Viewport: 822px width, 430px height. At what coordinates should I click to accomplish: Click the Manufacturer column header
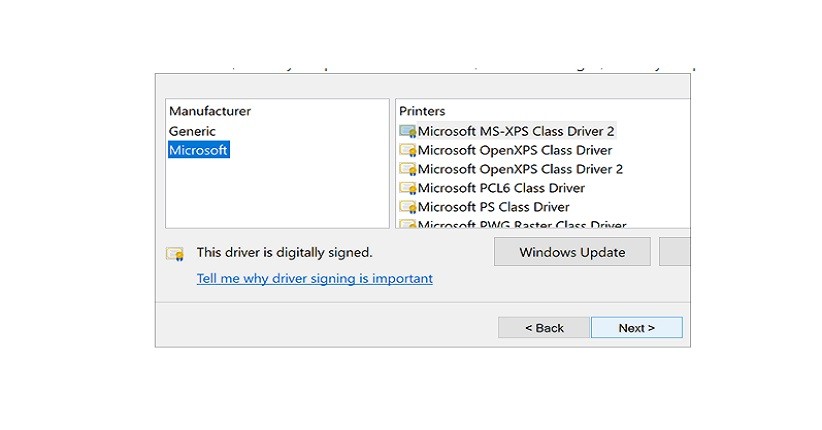pos(210,111)
